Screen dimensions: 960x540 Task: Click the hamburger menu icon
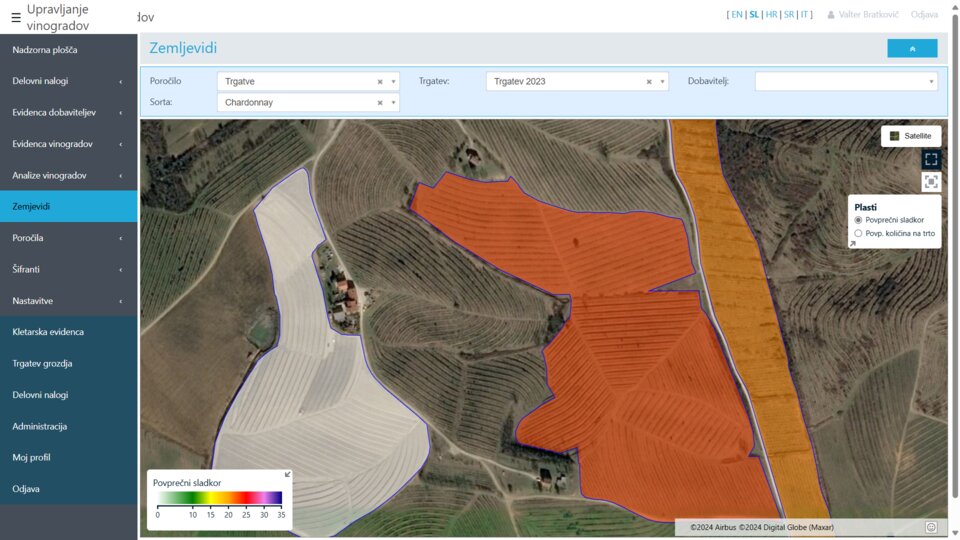click(x=15, y=17)
